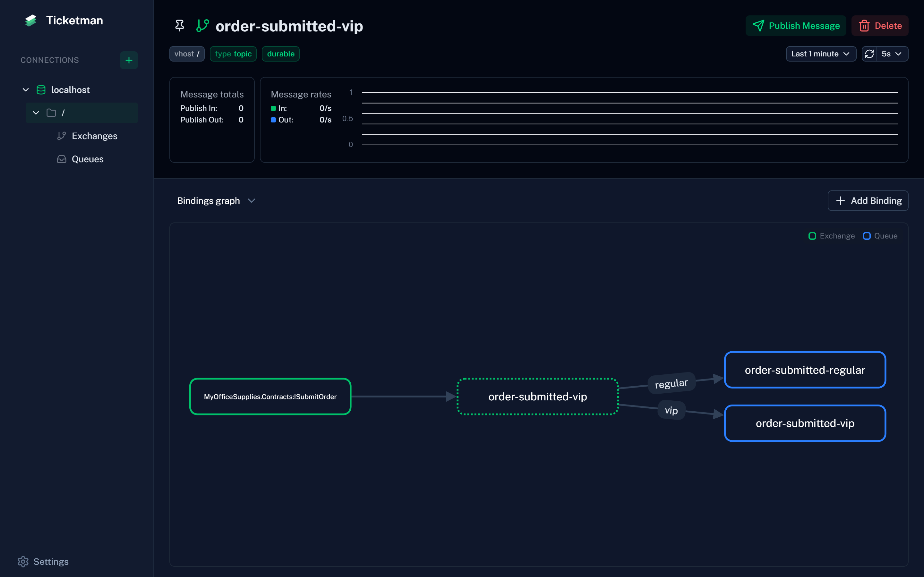924x577 pixels.
Task: Open Queues in the sidebar
Action: coord(88,159)
